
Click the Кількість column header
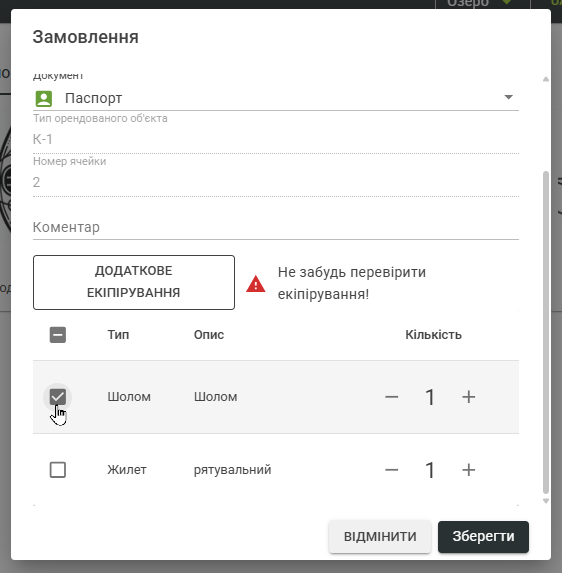433,335
